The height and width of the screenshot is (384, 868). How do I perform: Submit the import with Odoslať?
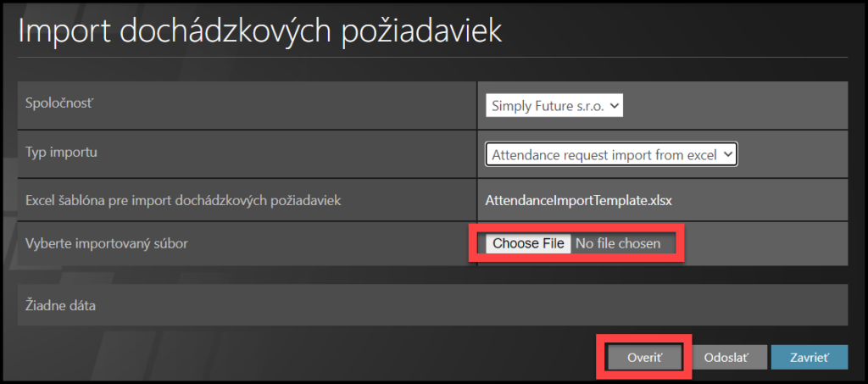pos(729,357)
